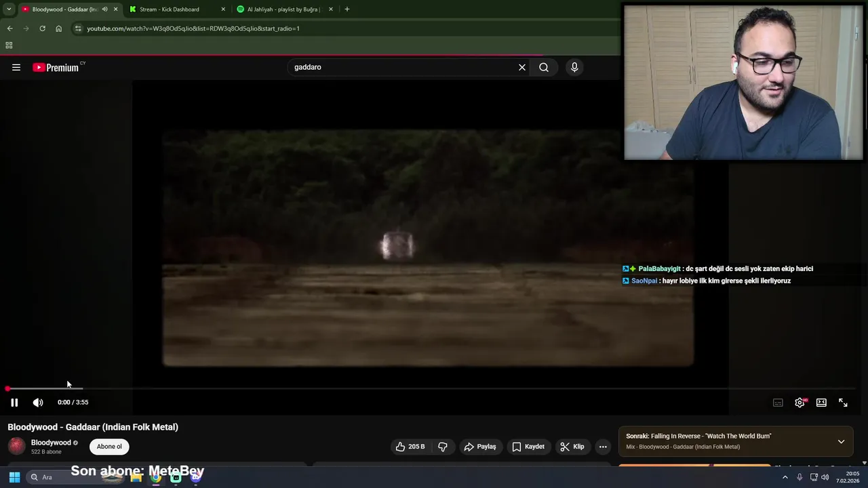Screen dimensions: 868x488
Task: Open player settings gear
Action: [800, 403]
